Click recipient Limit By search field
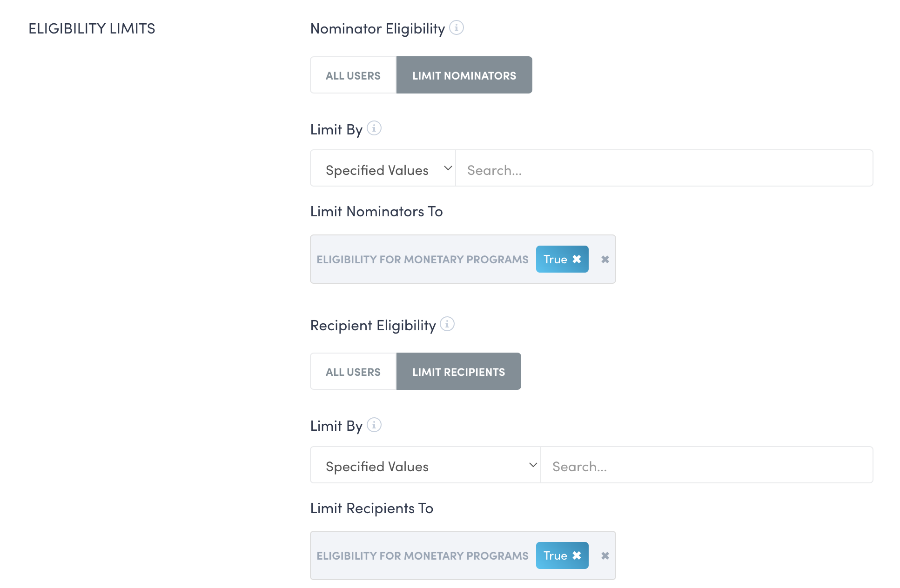 pyautogui.click(x=706, y=465)
